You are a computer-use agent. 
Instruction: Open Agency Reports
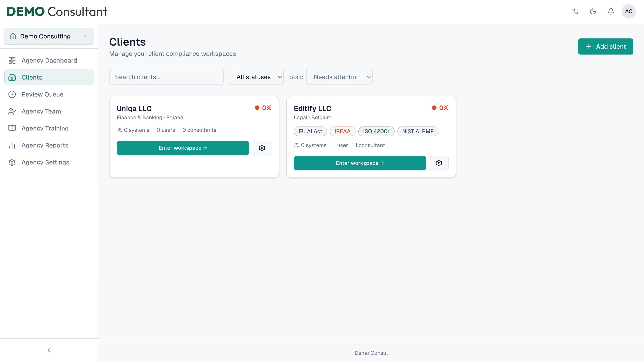[49, 145]
